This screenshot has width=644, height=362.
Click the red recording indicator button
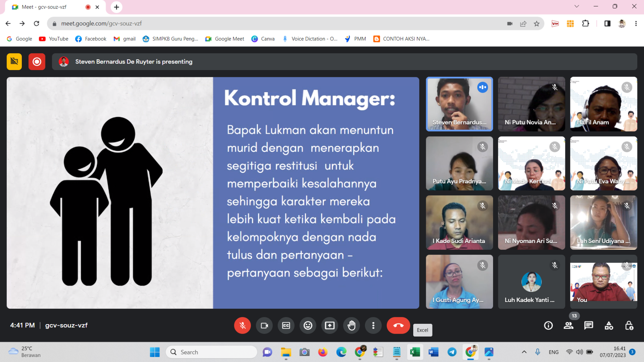pyautogui.click(x=37, y=62)
